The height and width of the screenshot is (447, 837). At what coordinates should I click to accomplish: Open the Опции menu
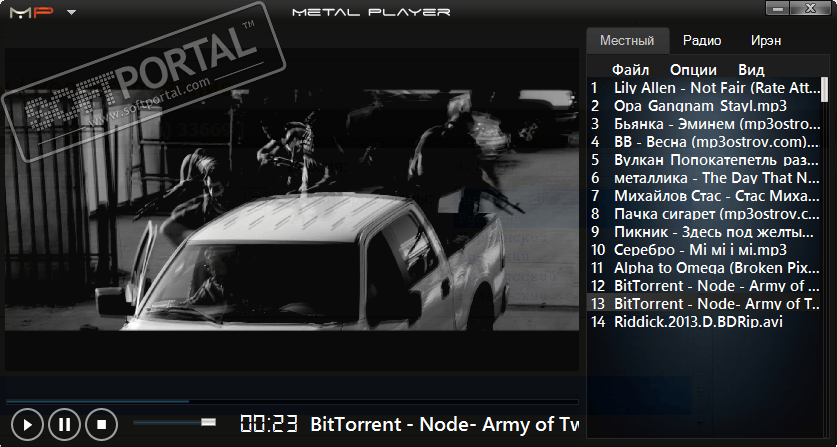[x=693, y=70]
